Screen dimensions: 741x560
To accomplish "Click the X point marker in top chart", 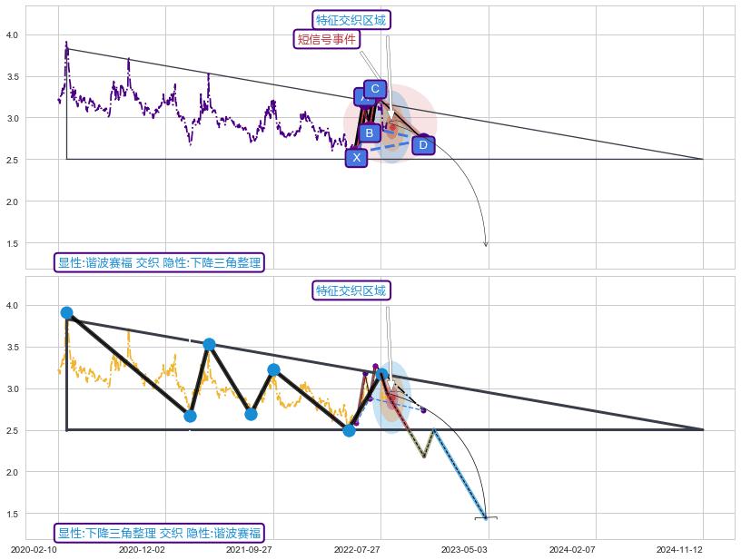I will pyautogui.click(x=356, y=158).
